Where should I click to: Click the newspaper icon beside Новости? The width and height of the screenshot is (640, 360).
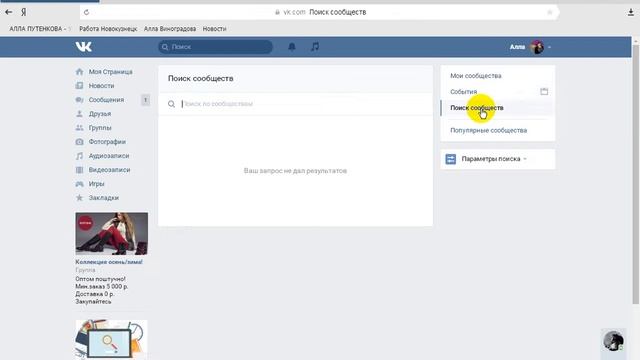click(x=79, y=86)
